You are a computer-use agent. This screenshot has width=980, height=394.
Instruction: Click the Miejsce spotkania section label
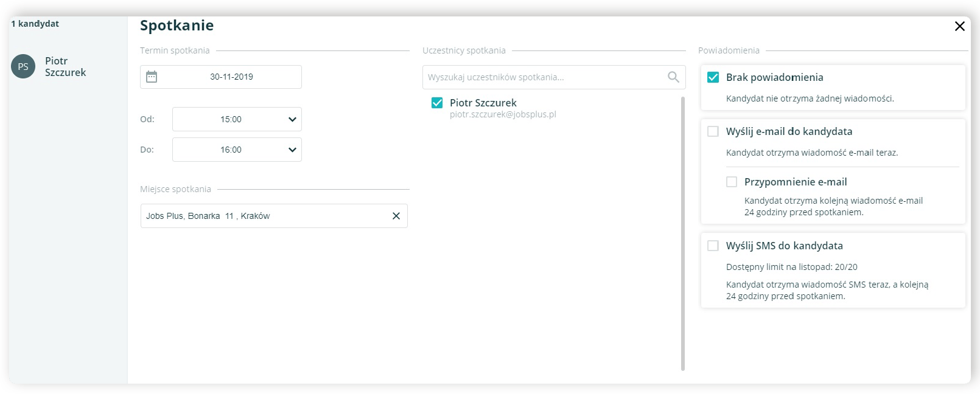tap(175, 189)
